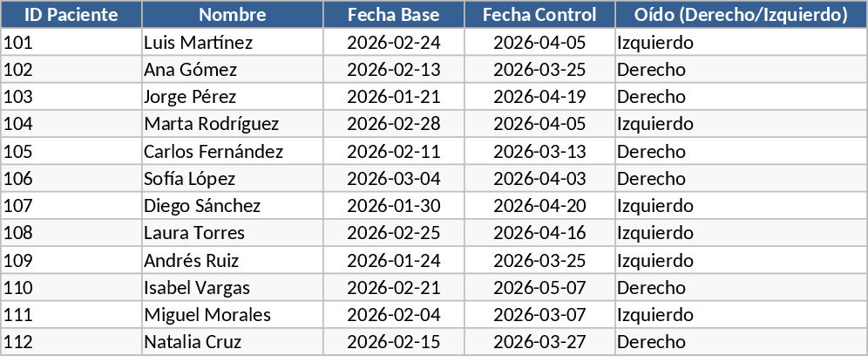Select Carlos Fernández's Fecha Base 2026-02-11
This screenshot has height=356, width=868.
pos(393,152)
